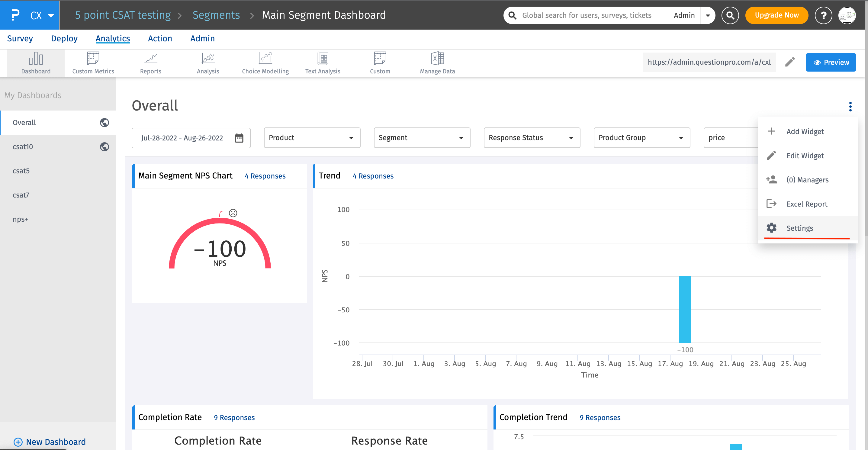Screen dimensions: 868x450
Task: Click the global search input field
Action: (x=586, y=15)
